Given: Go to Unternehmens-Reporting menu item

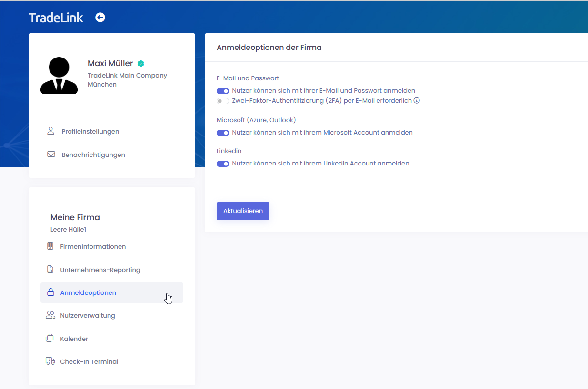Looking at the screenshot, I should [x=100, y=270].
